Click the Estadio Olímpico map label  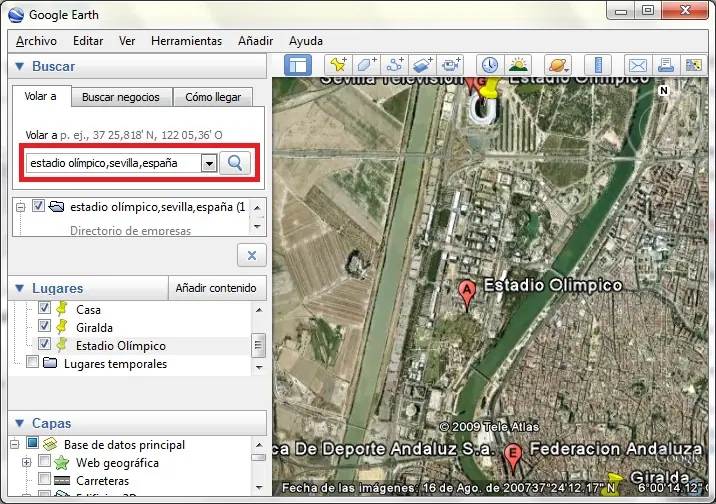[x=553, y=285]
